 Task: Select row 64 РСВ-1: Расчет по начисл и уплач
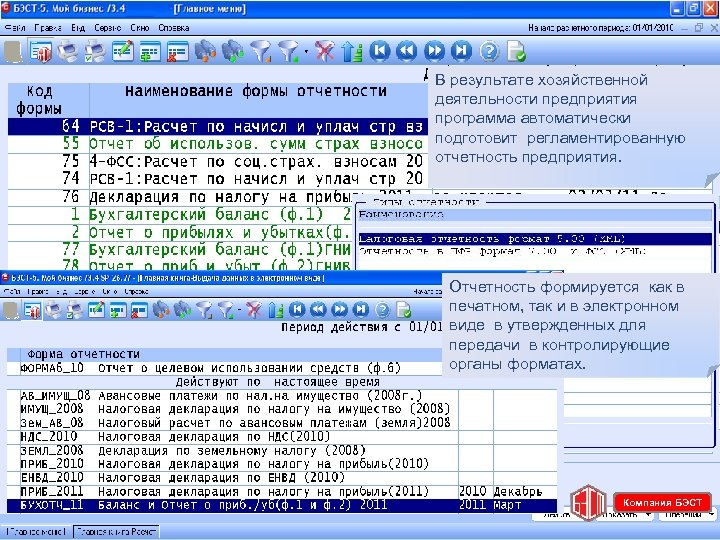[218, 126]
